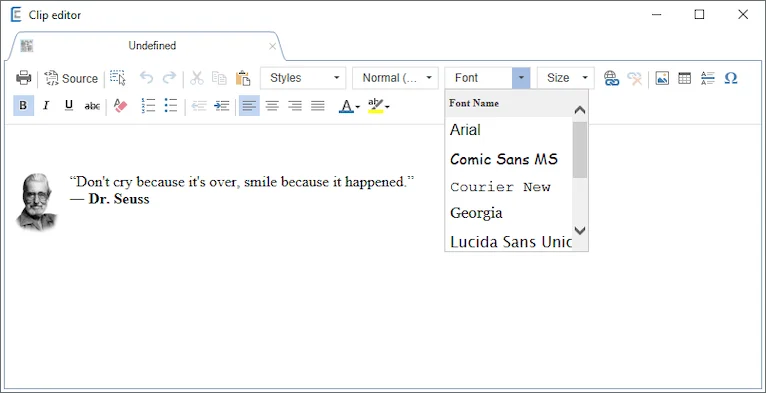Insert a numbered list
Image resolution: width=766 pixels, height=393 pixels.
[148, 106]
